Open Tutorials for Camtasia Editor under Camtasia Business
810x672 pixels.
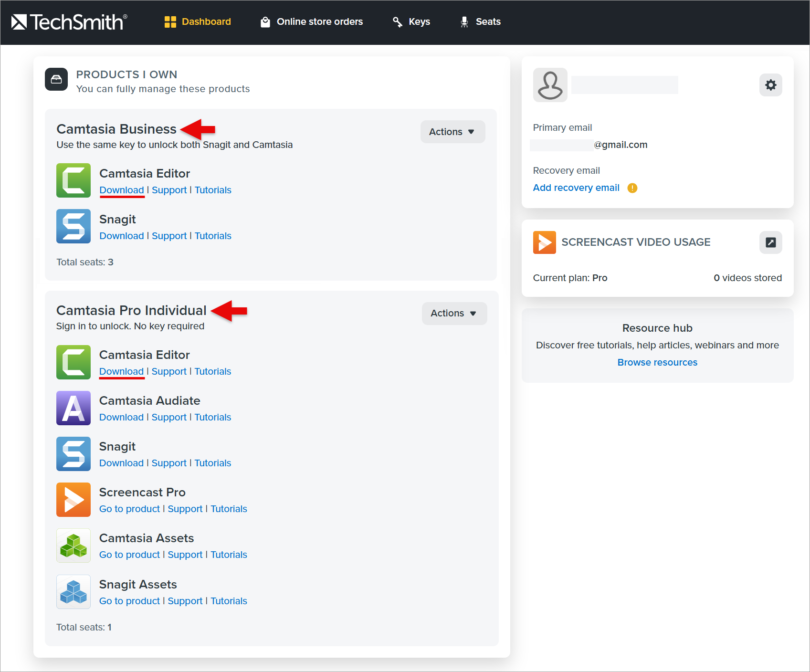tap(213, 190)
